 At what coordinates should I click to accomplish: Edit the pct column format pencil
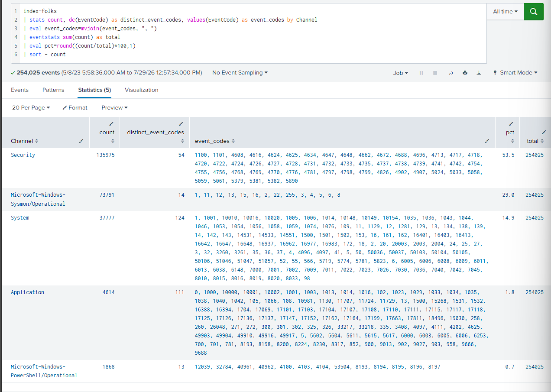coord(512,124)
